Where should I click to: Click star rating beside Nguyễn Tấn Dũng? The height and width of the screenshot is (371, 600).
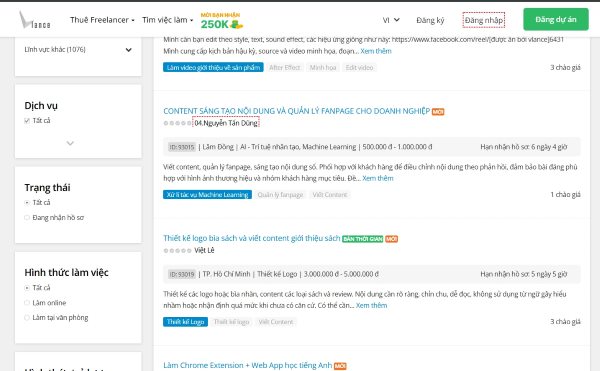pos(178,123)
